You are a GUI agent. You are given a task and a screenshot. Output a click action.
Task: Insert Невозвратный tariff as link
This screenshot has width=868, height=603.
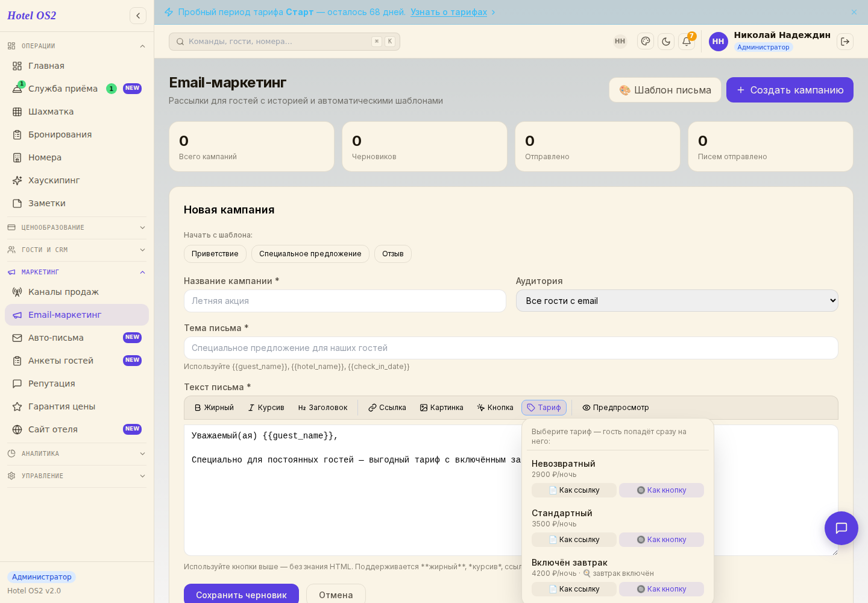pos(574,490)
